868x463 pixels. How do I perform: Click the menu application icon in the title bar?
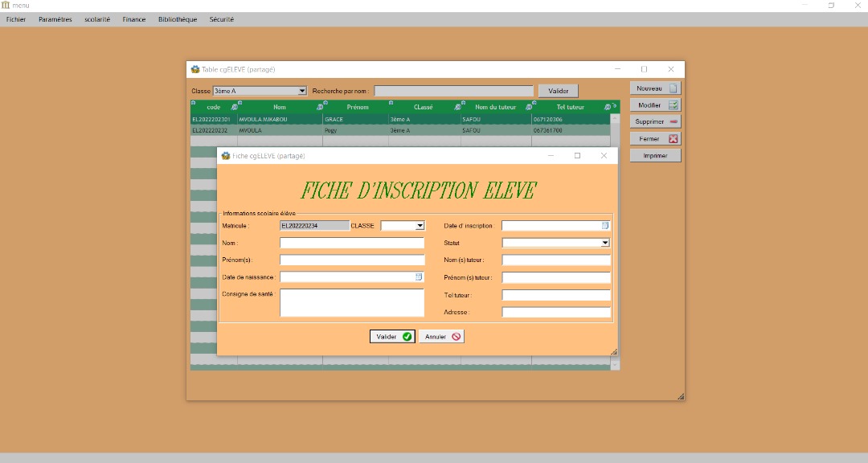[6, 5]
